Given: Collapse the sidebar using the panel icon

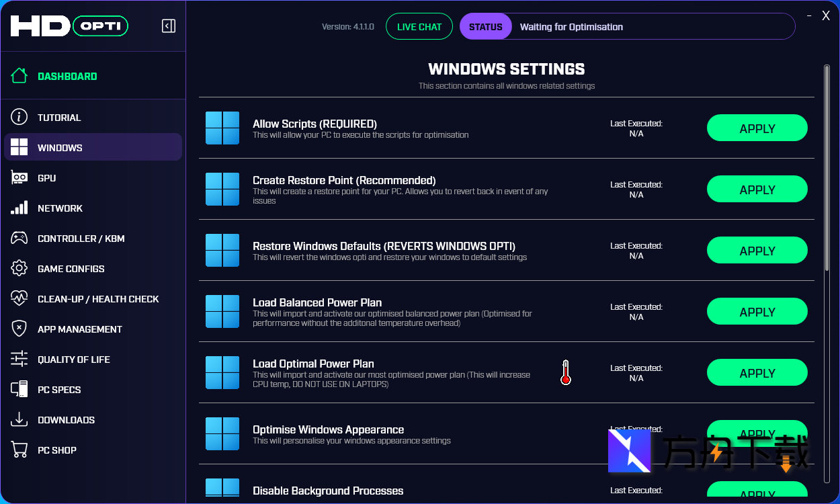Looking at the screenshot, I should 169,26.
